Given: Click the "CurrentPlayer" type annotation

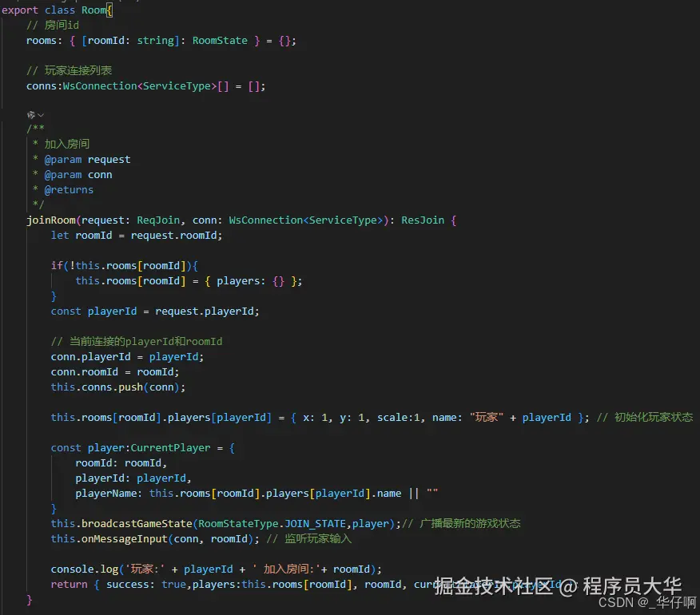Looking at the screenshot, I should coord(170,447).
